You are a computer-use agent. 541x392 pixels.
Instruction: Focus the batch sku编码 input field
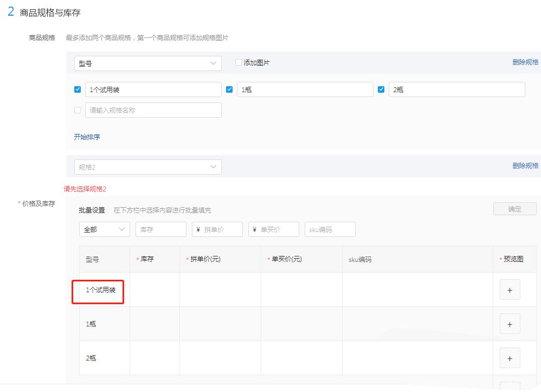click(x=330, y=229)
